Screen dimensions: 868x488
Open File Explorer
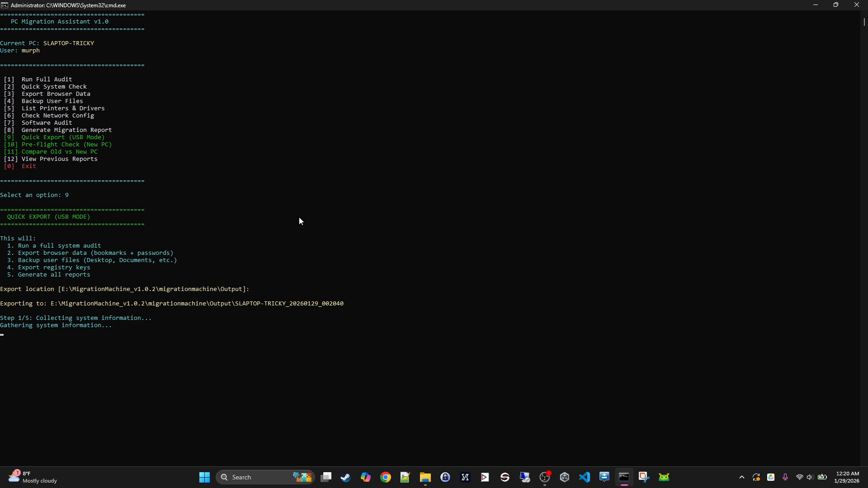tap(425, 477)
